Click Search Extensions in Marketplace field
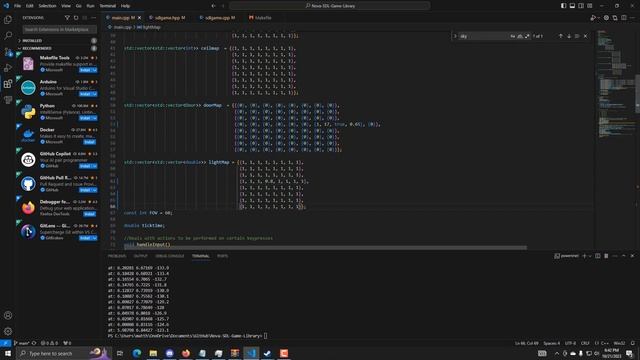640x360 pixels. pyautogui.click(x=60, y=29)
